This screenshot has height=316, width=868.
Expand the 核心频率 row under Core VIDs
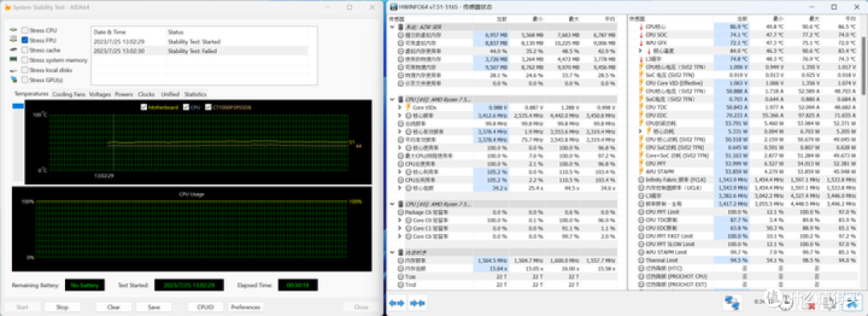pos(400,116)
